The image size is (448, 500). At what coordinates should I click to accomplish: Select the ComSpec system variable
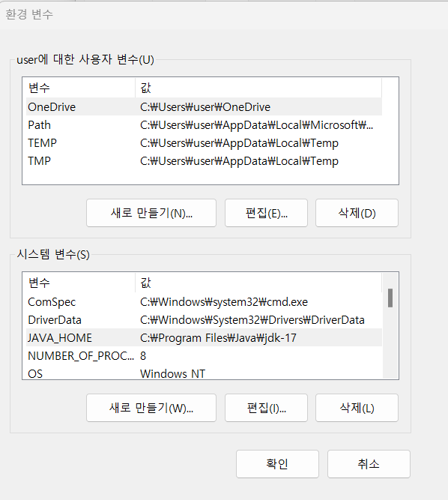204,301
